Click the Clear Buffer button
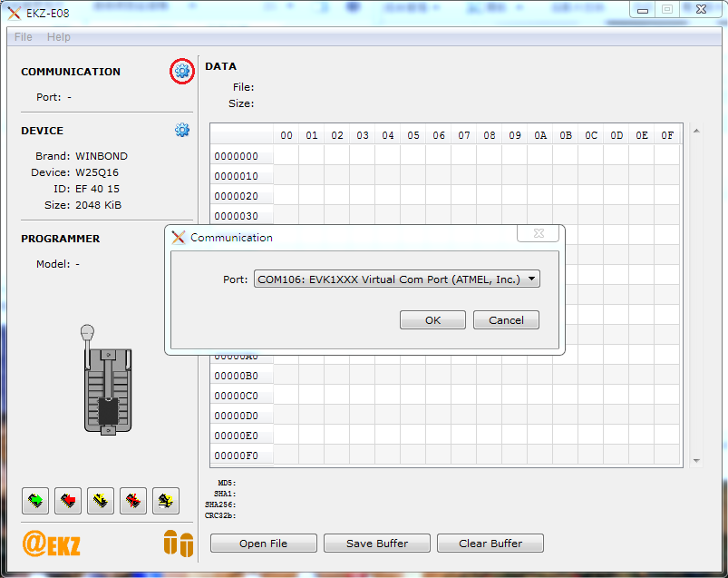 (x=490, y=544)
